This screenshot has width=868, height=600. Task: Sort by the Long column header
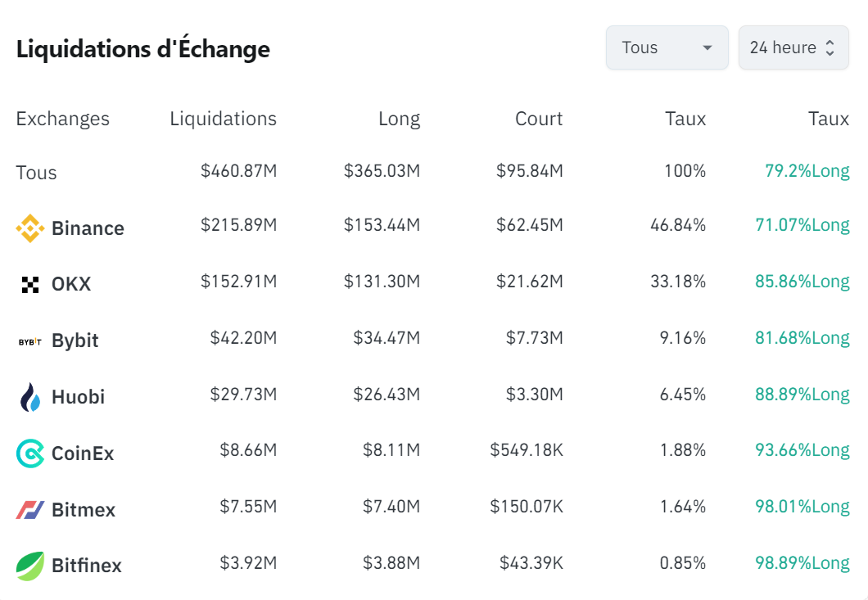(x=400, y=119)
